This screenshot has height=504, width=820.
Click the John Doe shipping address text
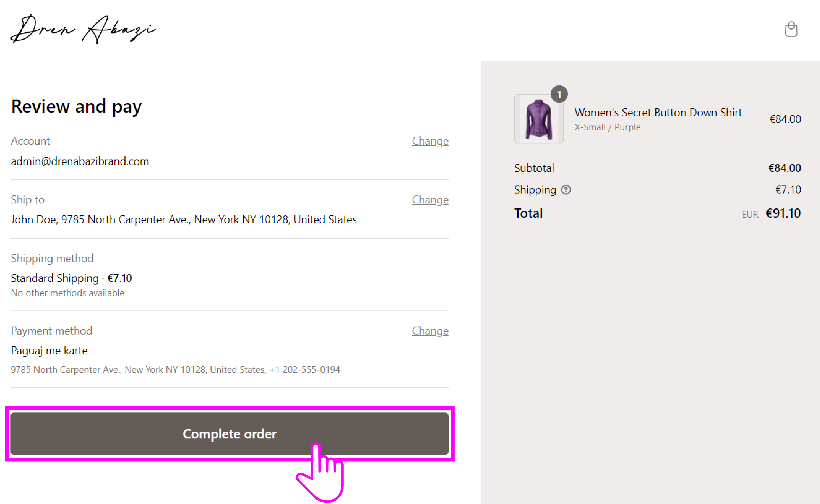(184, 219)
